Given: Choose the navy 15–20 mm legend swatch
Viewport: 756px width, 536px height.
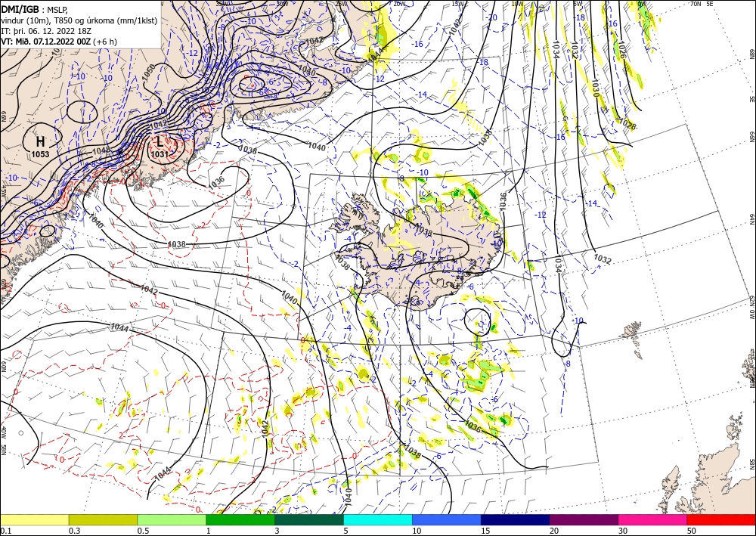Looking at the screenshot, I should [x=516, y=519].
